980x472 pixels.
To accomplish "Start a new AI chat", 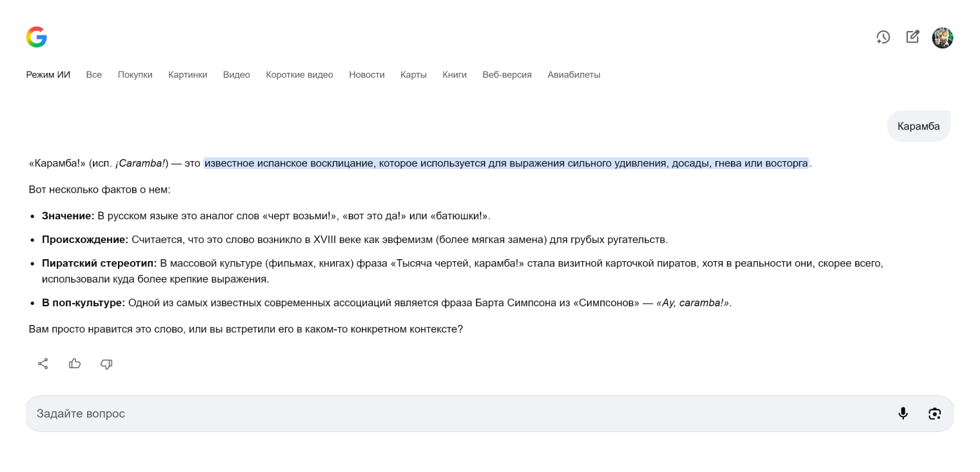I will pyautogui.click(x=912, y=37).
